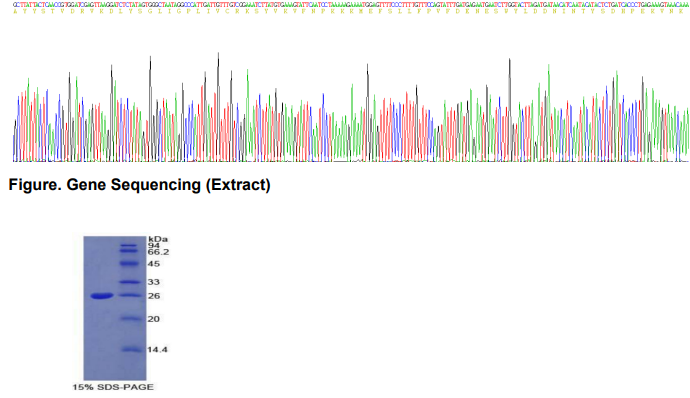The width and height of the screenshot is (690, 398).
Task: Select the 94 kDa marker label
Action: (x=154, y=246)
